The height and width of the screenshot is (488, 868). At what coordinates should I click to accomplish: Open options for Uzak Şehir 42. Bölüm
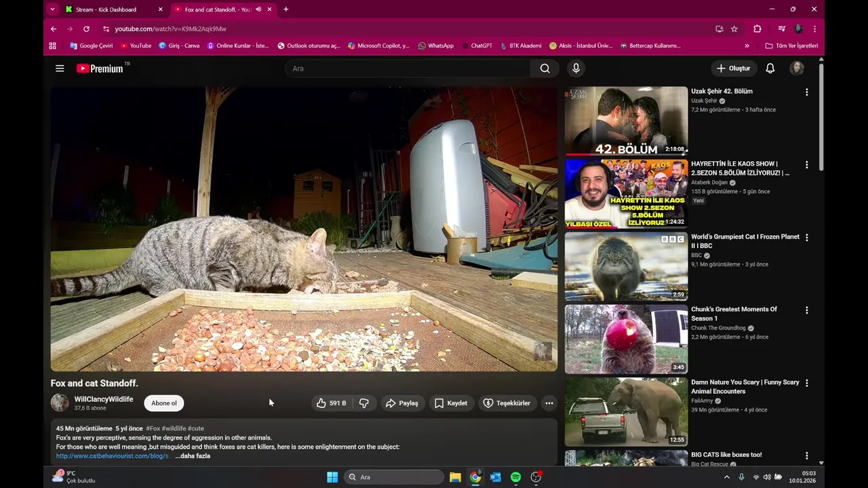(x=806, y=92)
